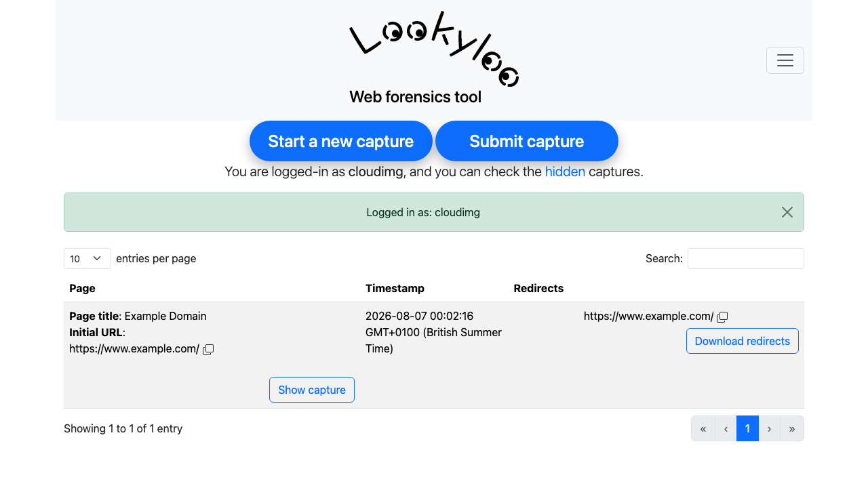Open the entries per page dropdown

point(87,258)
